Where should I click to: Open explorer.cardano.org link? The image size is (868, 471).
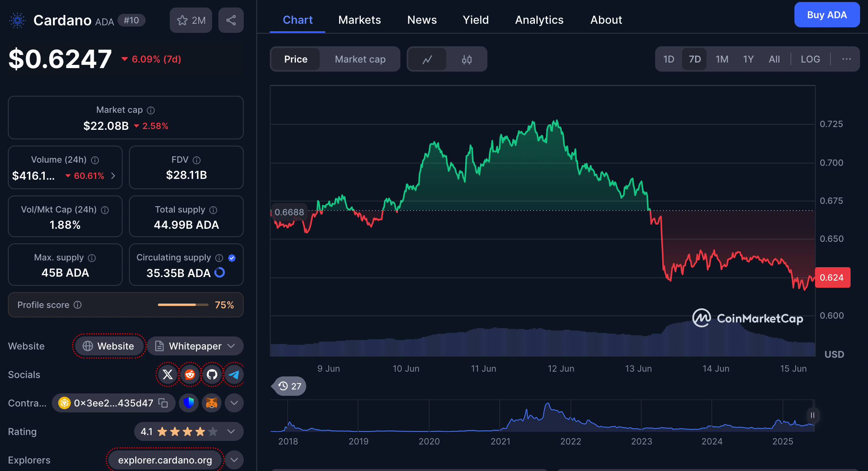coord(165,460)
